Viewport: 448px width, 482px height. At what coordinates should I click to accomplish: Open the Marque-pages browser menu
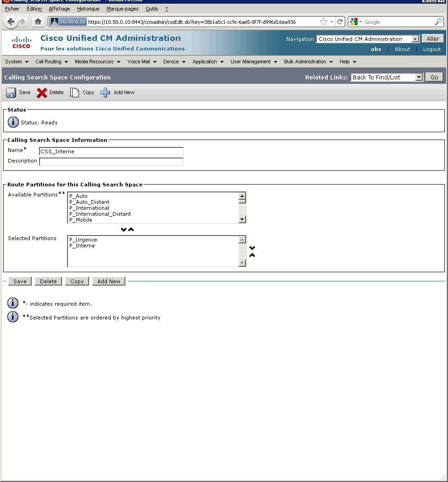tap(123, 9)
